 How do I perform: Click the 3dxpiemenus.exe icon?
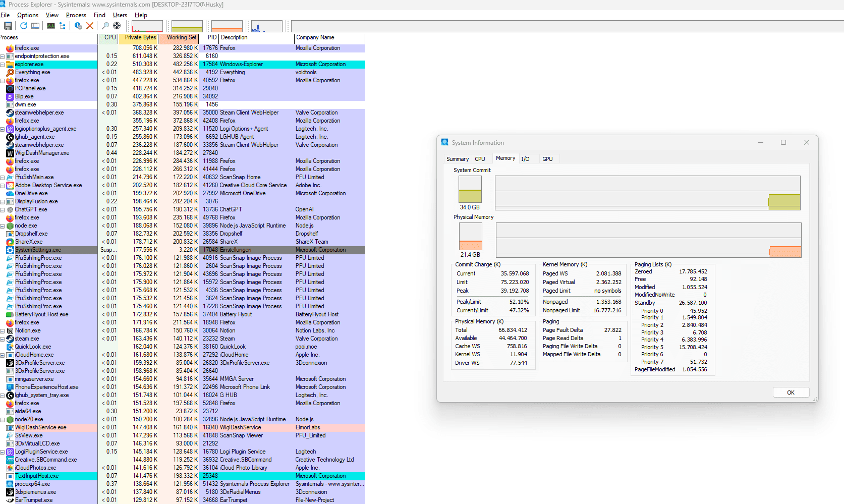[x=10, y=492]
